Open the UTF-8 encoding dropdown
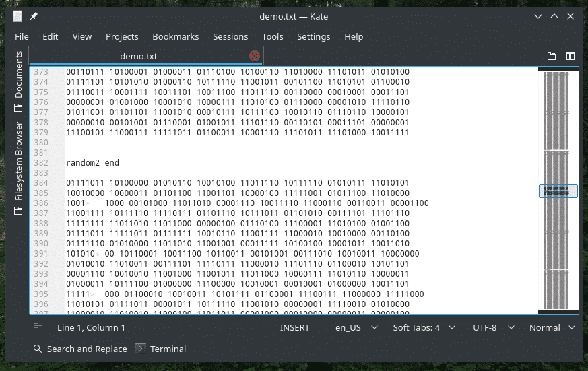Screen dimensions: 588x371 point(494,327)
